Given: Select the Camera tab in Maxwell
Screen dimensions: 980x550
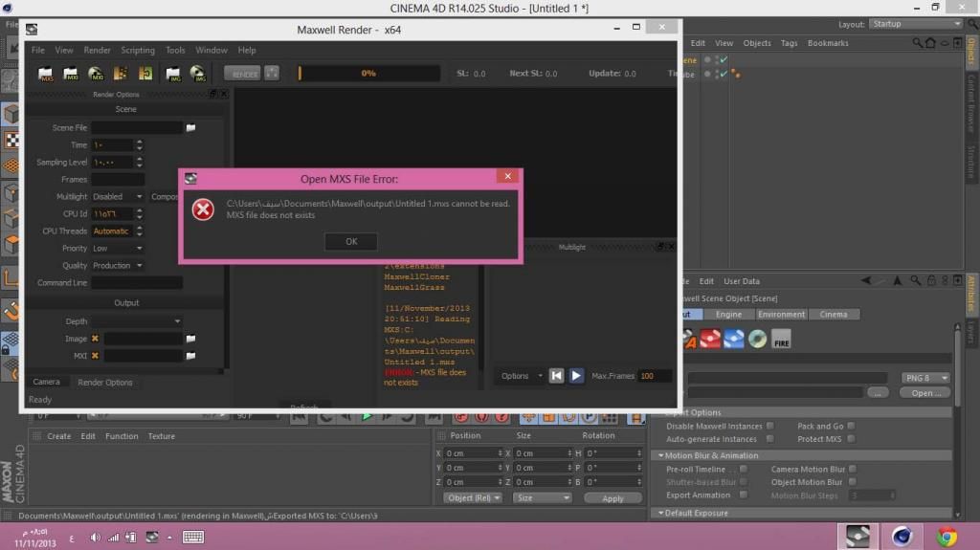Looking at the screenshot, I should point(46,382).
